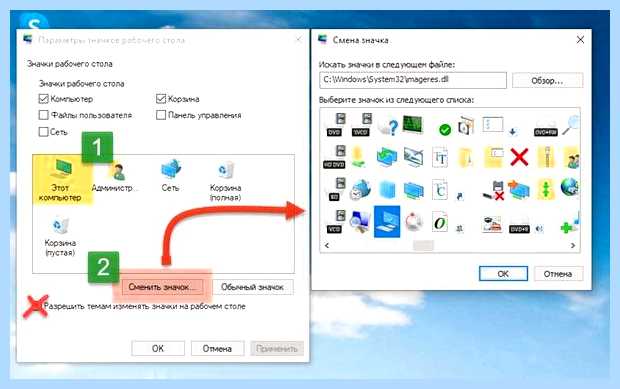The image size is (620, 389).
Task: Select 'Корзина (полная)' icon entry
Action: click(225, 181)
